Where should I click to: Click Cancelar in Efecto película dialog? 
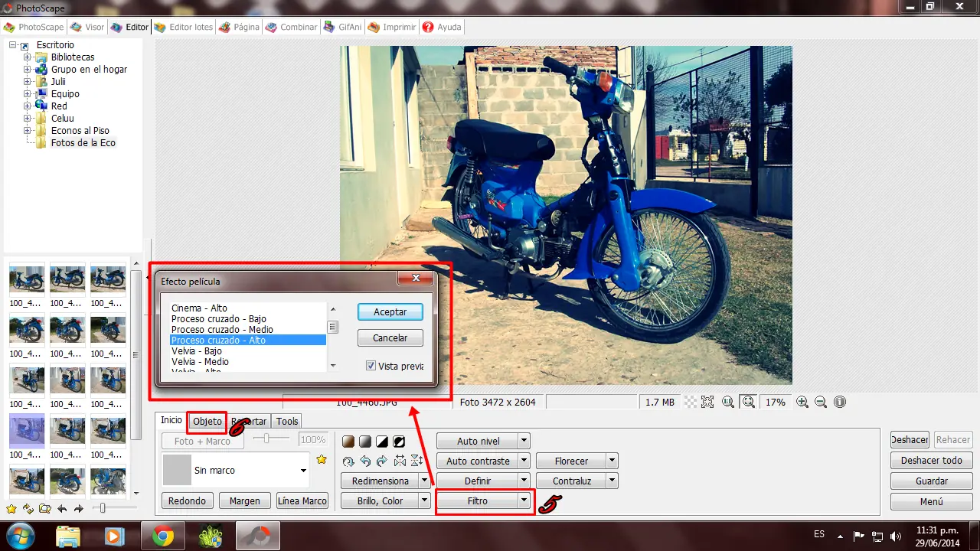[390, 337]
